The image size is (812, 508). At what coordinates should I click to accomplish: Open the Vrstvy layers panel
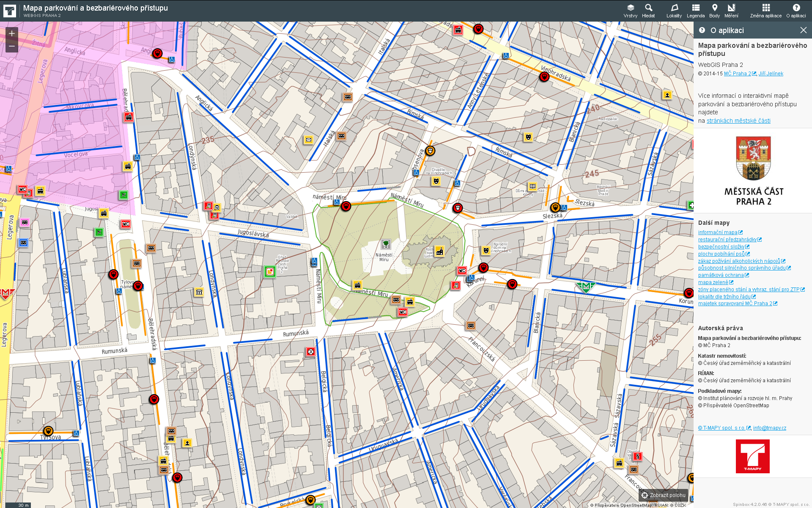[x=630, y=11]
